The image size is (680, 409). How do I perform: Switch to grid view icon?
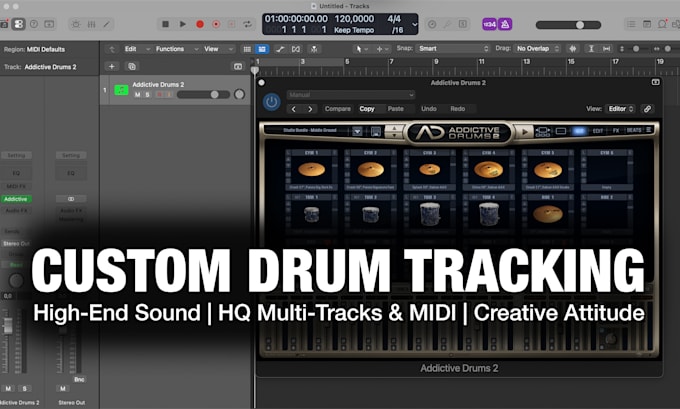247,49
